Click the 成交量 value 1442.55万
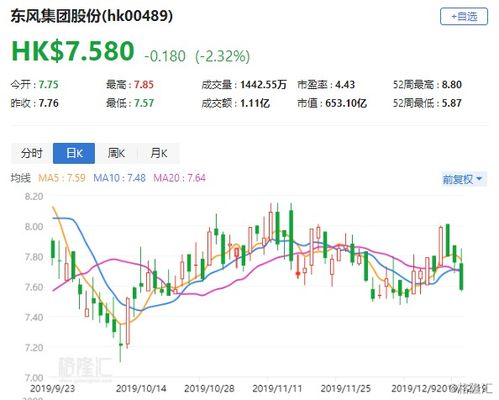Screen dimensions: 499x400 [263, 85]
